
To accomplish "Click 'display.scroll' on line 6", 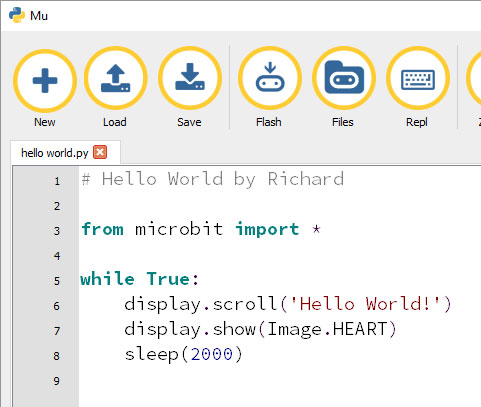I will pyautogui.click(x=201, y=304).
